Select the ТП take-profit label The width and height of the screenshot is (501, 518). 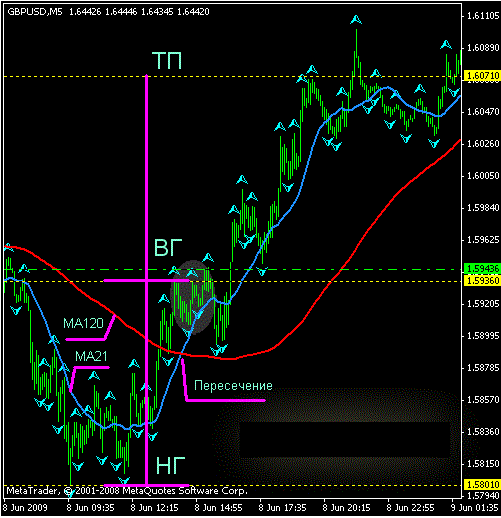point(167,60)
